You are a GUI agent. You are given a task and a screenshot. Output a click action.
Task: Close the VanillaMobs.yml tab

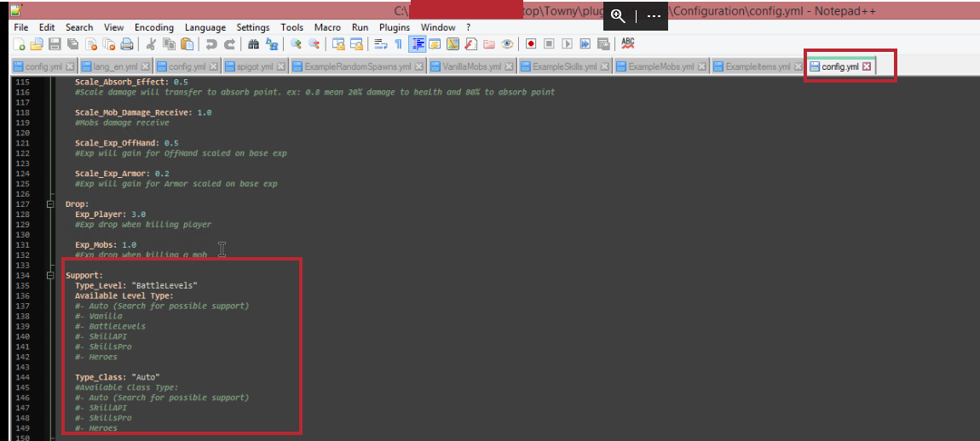coord(509,66)
